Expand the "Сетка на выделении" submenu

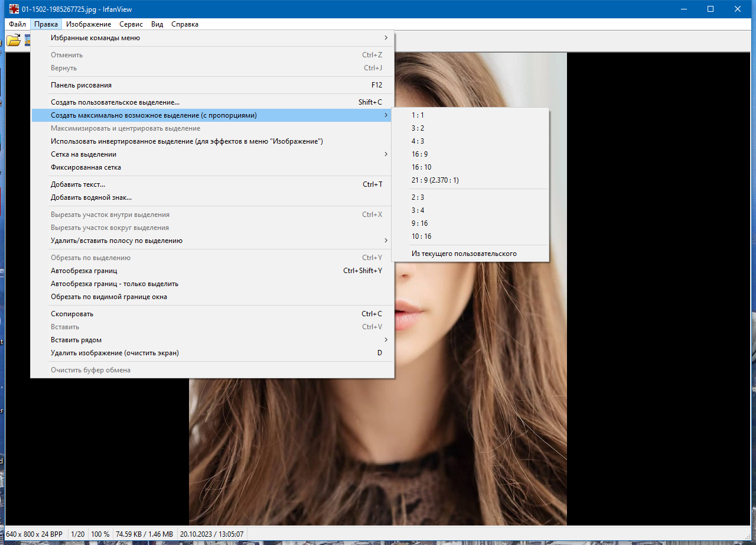213,154
